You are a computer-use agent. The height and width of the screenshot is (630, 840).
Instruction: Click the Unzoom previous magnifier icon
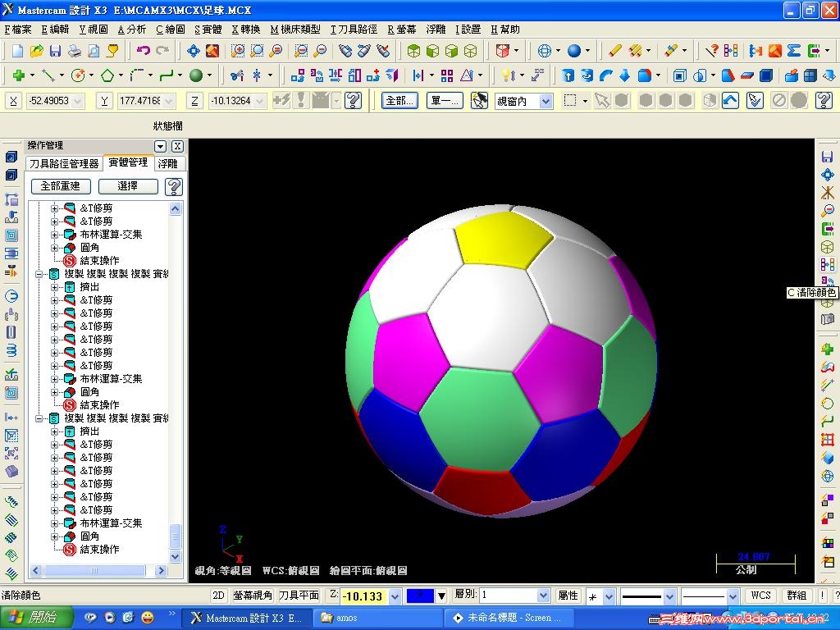click(276, 51)
